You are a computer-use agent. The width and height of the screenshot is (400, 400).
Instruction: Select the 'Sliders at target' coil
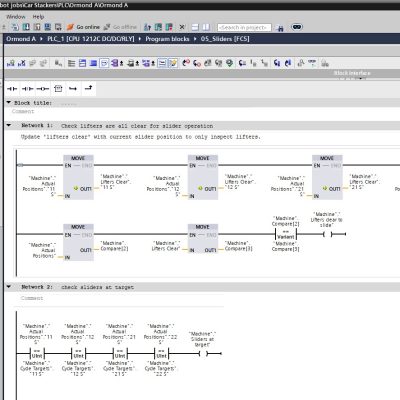pyautogui.click(x=203, y=353)
